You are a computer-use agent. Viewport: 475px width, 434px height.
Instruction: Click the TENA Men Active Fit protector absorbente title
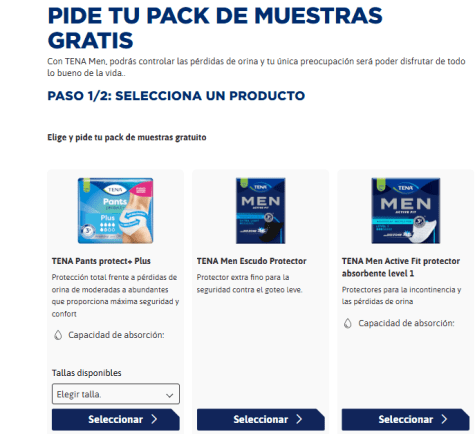pos(401,267)
